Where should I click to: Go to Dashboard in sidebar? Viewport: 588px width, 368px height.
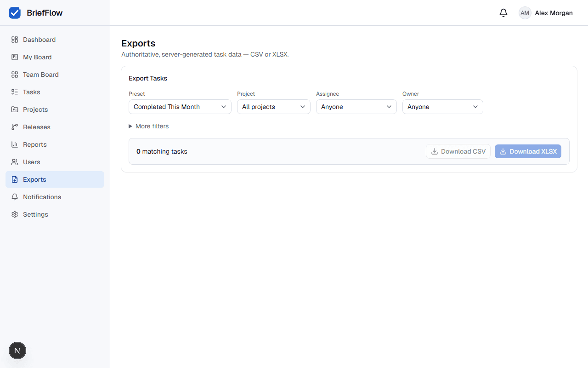click(55, 40)
